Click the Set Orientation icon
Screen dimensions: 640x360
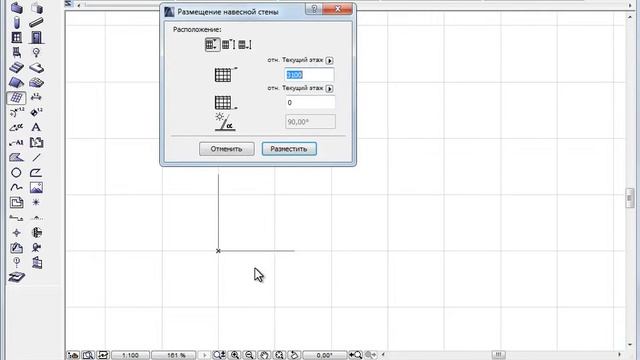pos(294,355)
